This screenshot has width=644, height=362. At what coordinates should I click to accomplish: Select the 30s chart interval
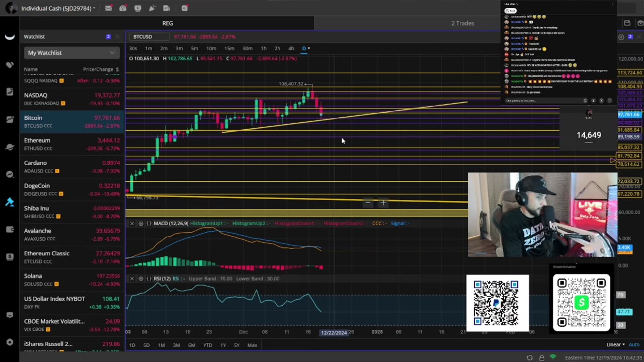(133, 48)
